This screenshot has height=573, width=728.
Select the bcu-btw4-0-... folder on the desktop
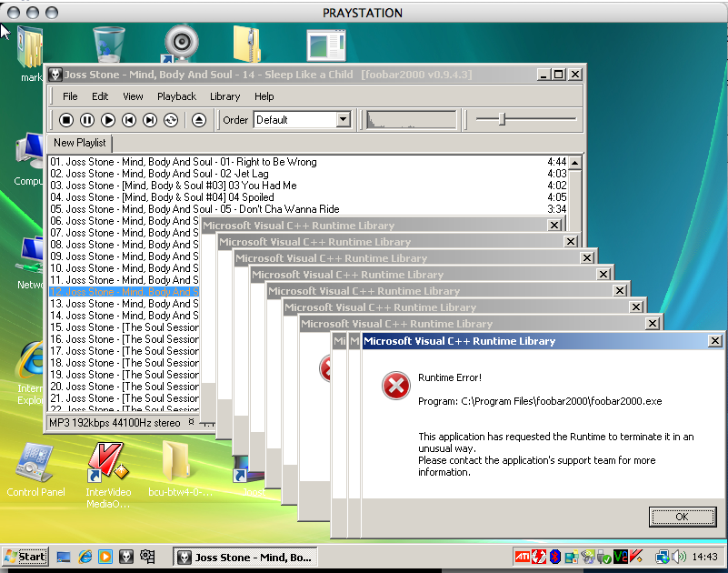click(x=180, y=469)
